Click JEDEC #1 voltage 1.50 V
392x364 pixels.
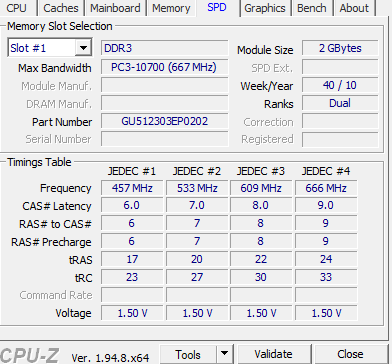pos(132,313)
